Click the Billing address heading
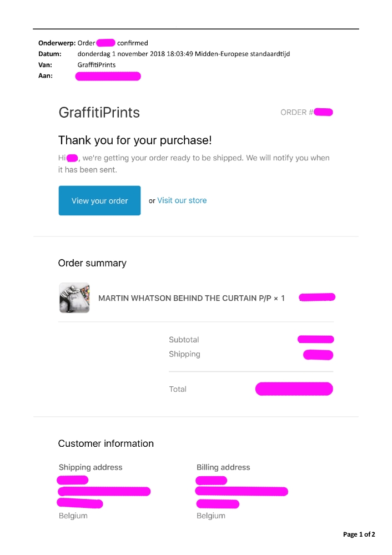 click(223, 467)
